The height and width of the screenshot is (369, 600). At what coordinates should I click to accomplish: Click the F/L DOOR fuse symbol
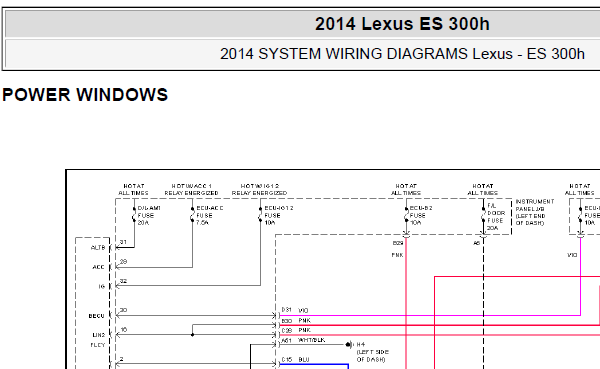484,216
